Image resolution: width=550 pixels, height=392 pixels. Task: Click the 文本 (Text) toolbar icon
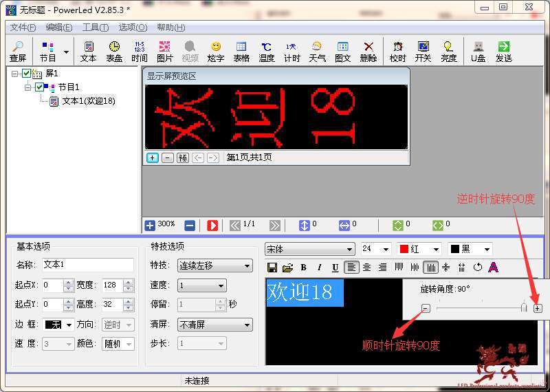[88, 51]
